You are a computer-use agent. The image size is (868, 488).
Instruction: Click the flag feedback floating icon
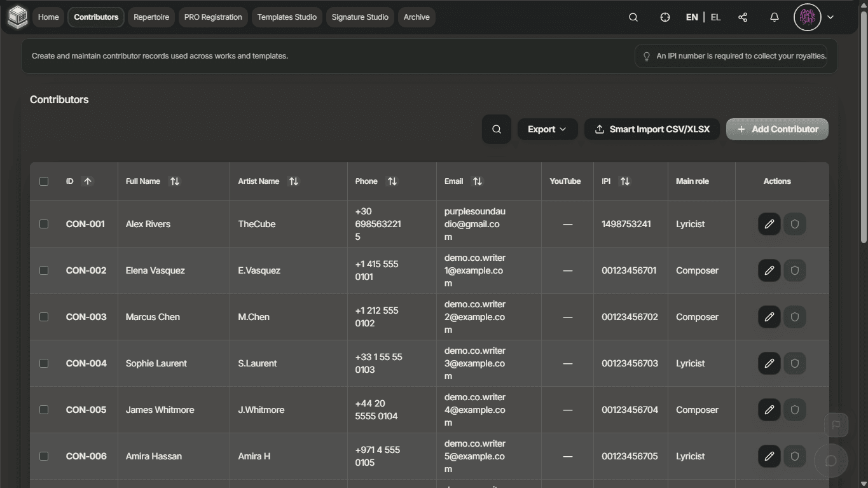(x=836, y=425)
